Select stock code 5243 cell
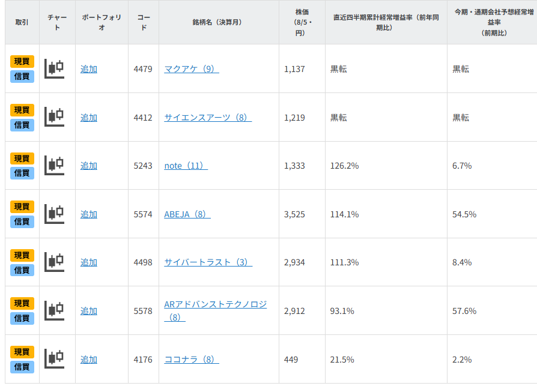 (143, 166)
